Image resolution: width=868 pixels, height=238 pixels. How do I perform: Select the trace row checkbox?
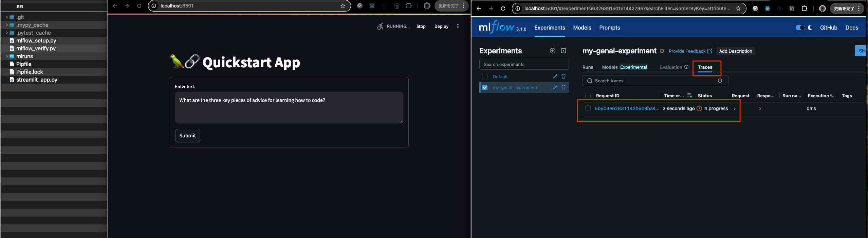click(588, 108)
